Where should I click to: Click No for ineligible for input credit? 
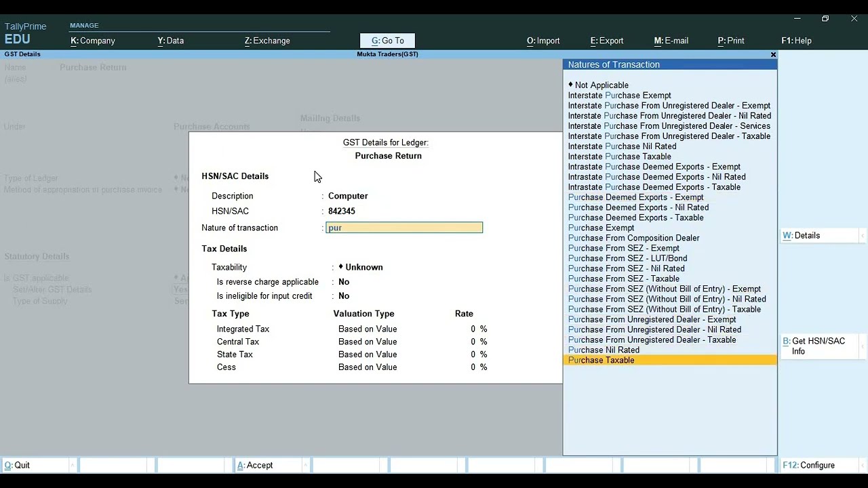[344, 296]
